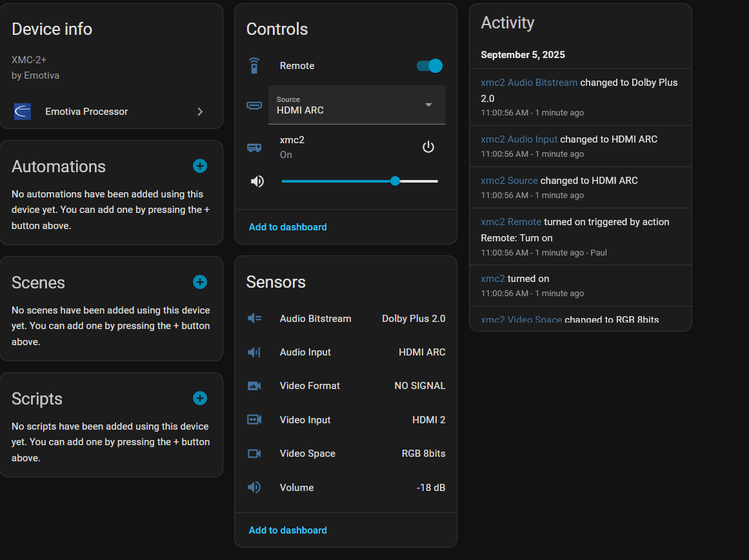The width and height of the screenshot is (749, 560).
Task: Click the Source dropdown arrow
Action: coord(428,105)
